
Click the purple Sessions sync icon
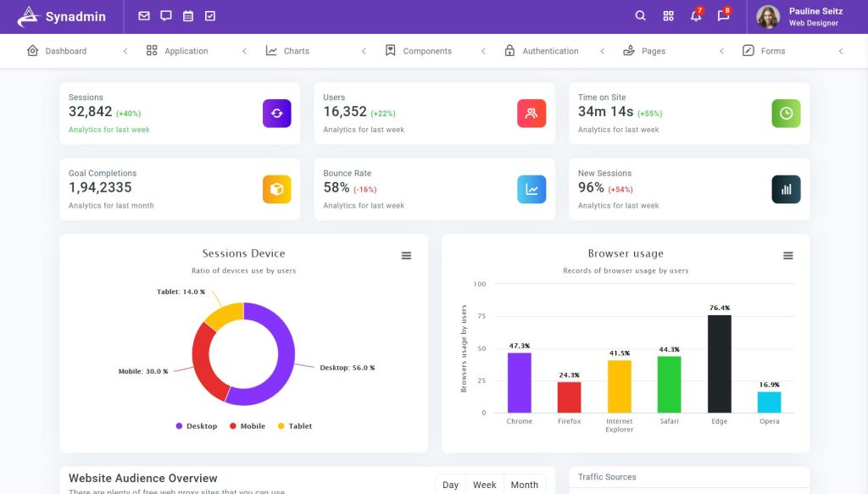click(x=276, y=113)
